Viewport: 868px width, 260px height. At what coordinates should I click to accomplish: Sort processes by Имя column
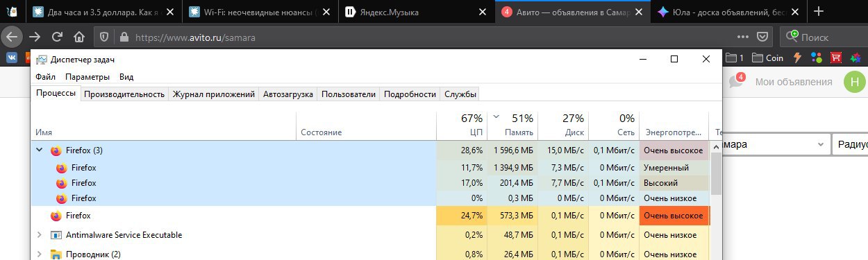(165, 125)
